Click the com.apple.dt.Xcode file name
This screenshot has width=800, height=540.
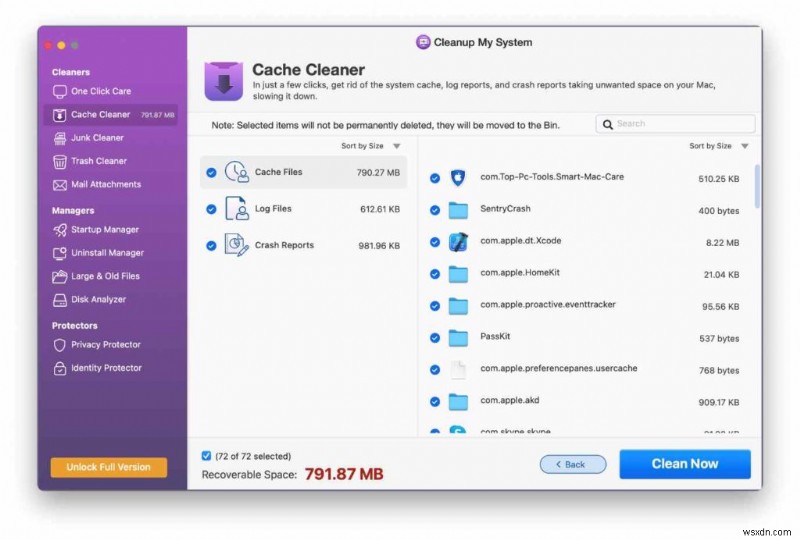[520, 240]
